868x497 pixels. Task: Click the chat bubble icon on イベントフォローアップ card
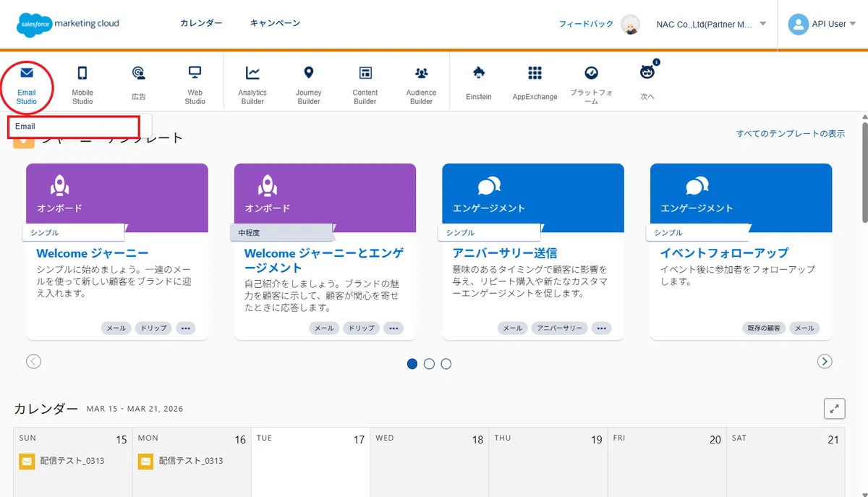click(x=697, y=187)
